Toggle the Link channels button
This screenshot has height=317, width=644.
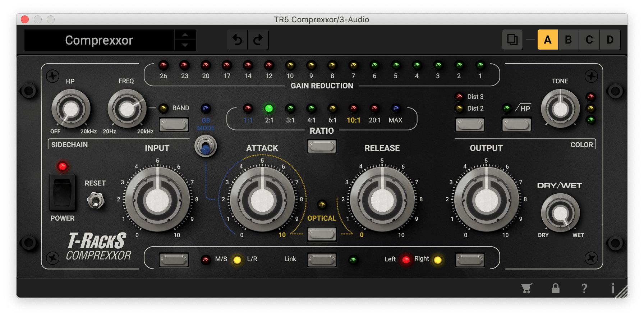pos(322,260)
